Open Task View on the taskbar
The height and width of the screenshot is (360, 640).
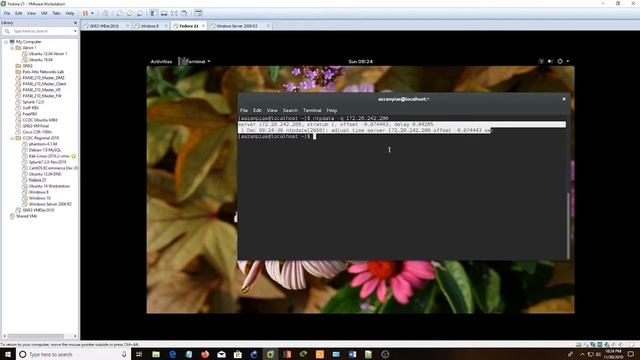[139, 354]
